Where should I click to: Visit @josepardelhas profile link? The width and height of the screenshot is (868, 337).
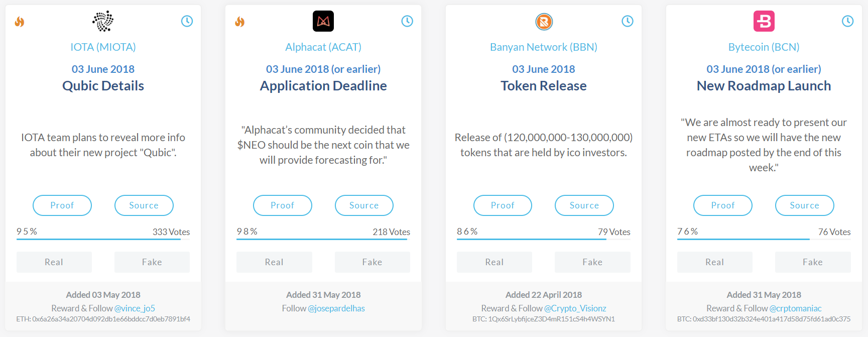336,308
